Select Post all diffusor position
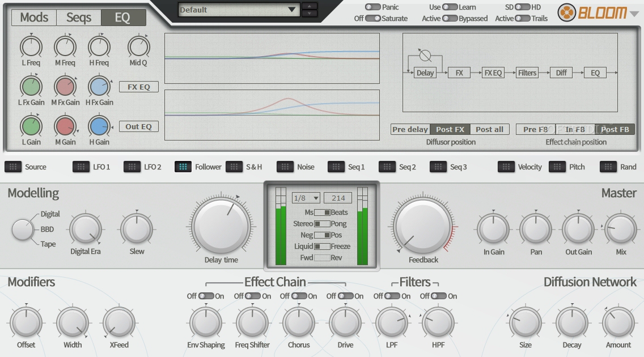 point(490,129)
